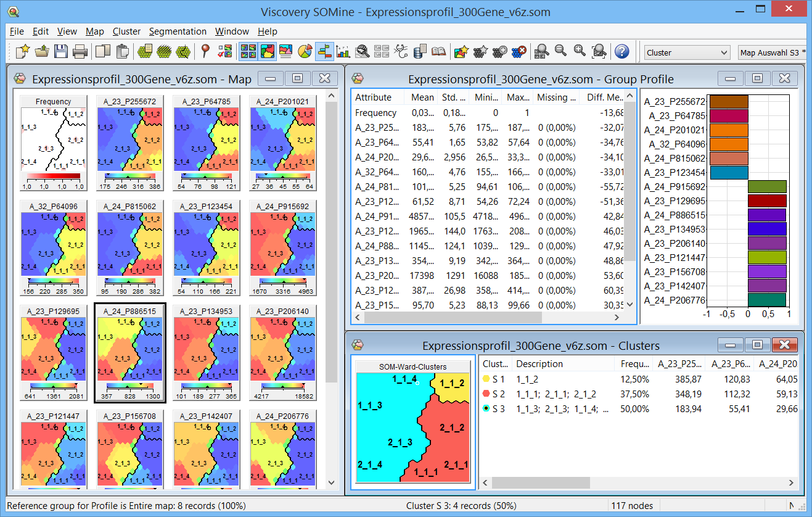Sort by the Mean column header
Image resolution: width=812 pixels, height=517 pixels.
click(x=422, y=97)
